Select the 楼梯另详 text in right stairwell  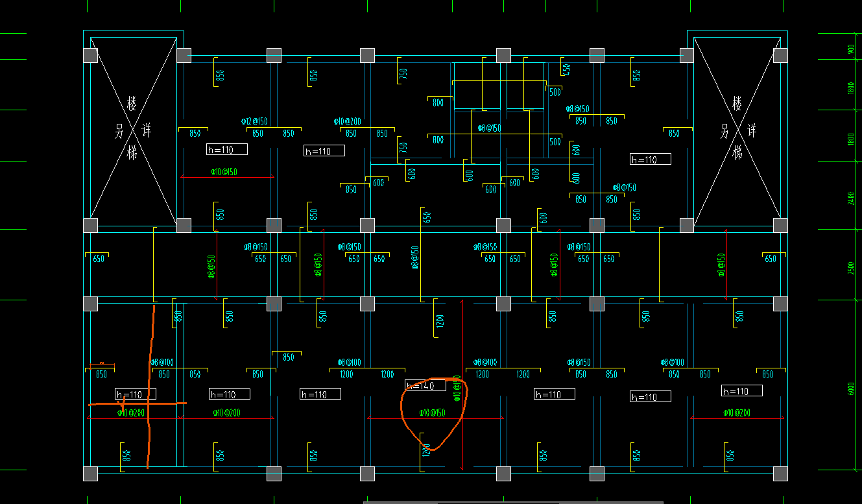point(737,128)
